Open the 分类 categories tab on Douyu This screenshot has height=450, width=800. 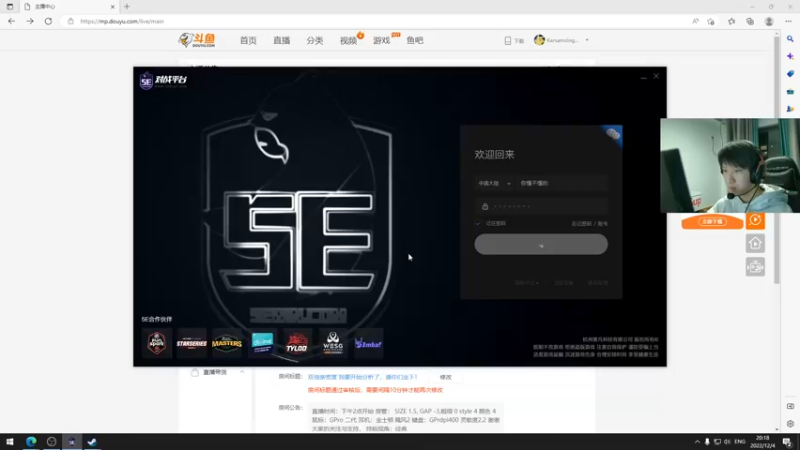click(x=315, y=40)
